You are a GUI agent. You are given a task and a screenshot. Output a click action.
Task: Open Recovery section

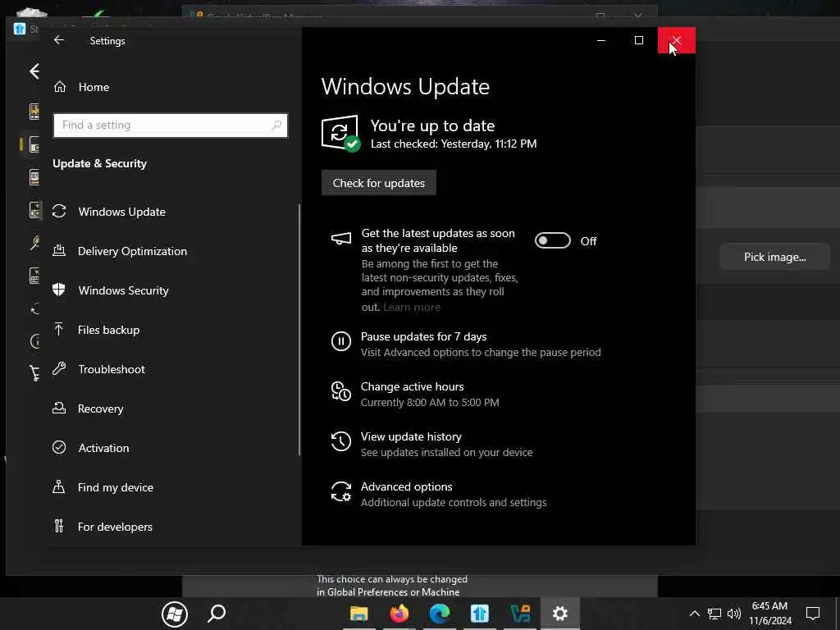100,409
